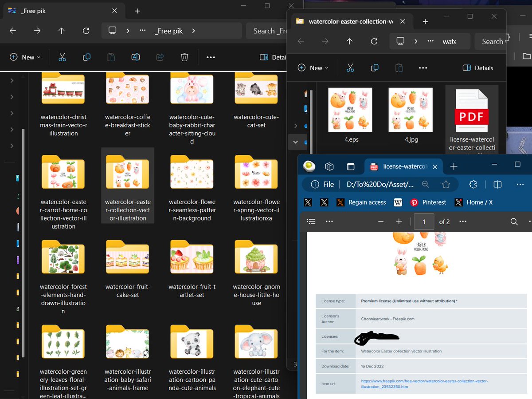The image size is (532, 399).
Task: Add new tab in watercolor-easter window
Action: click(425, 21)
